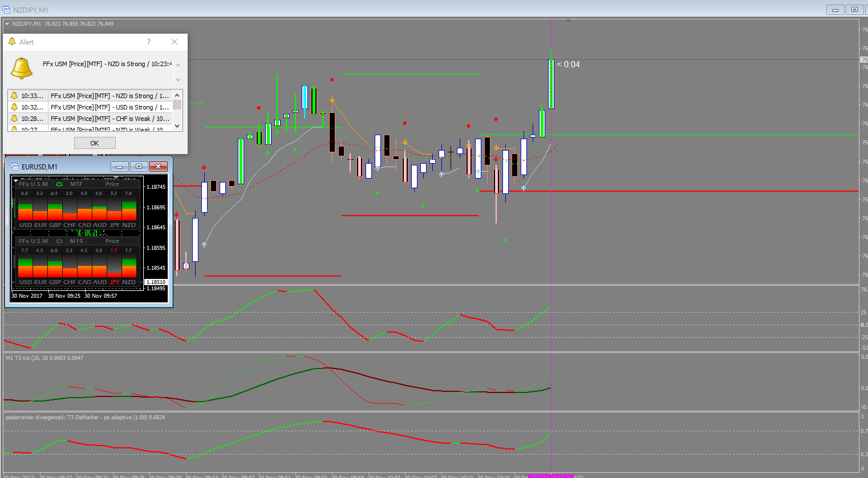
Task: Maximize the EURUSD,M1 chart window
Action: pyautogui.click(x=139, y=167)
